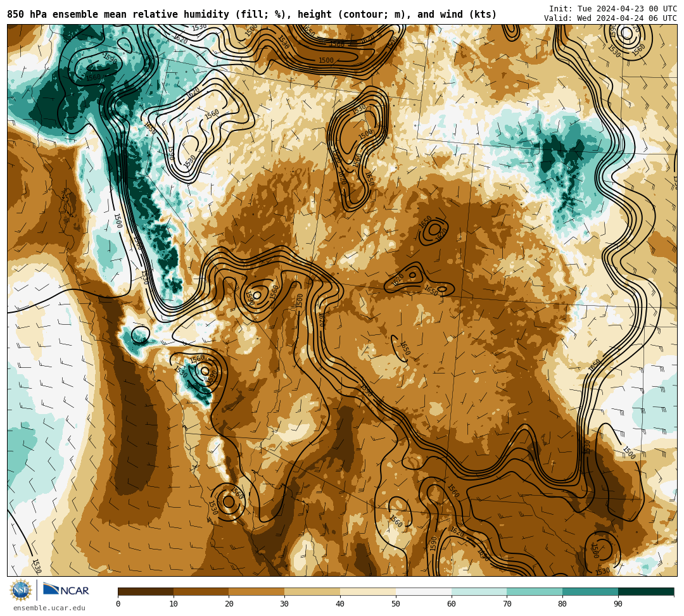
Task: Open the ensemble.ucar.edu text link
Action: point(49,608)
